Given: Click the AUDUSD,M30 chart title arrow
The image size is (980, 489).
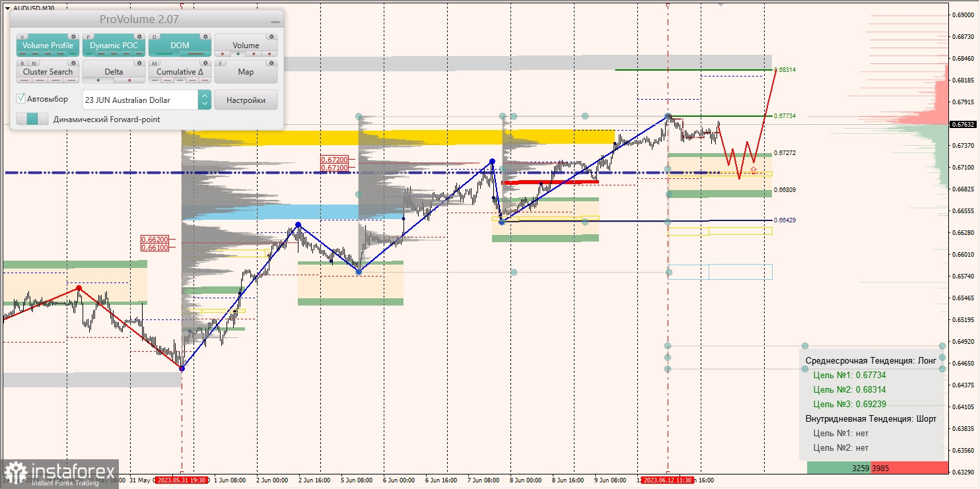Looking at the screenshot, I should (x=7, y=8).
